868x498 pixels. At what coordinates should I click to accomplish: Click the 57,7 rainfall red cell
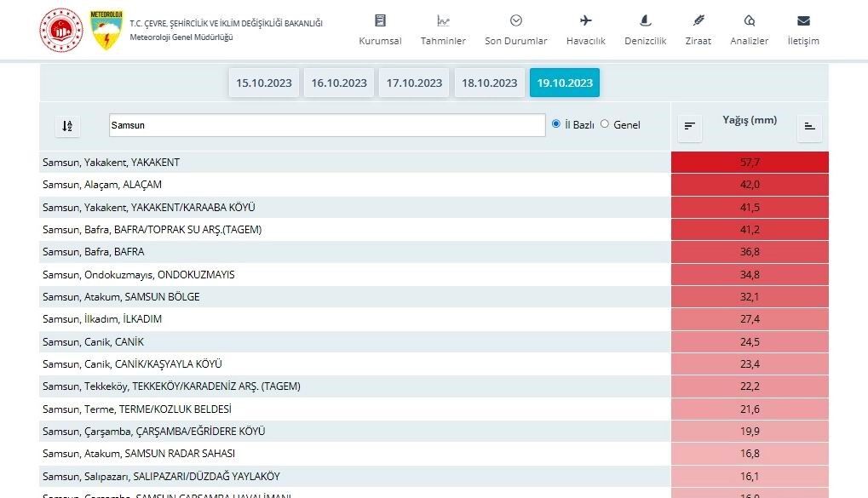(750, 163)
